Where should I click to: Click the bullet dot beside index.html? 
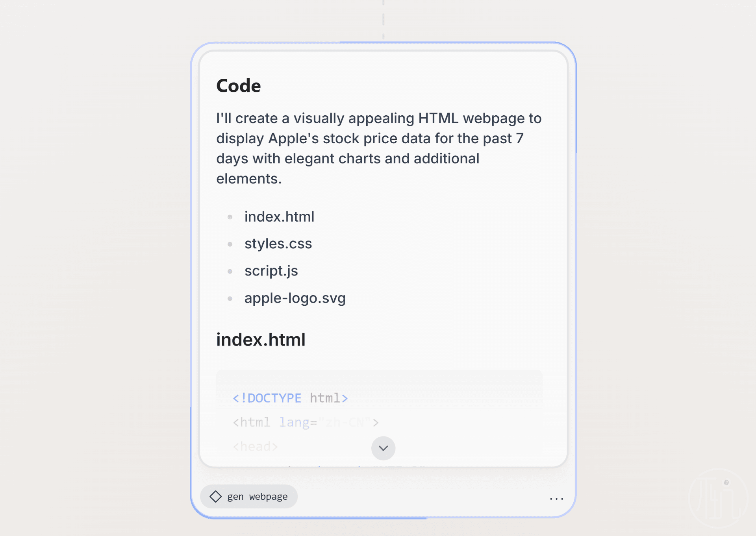(x=230, y=217)
